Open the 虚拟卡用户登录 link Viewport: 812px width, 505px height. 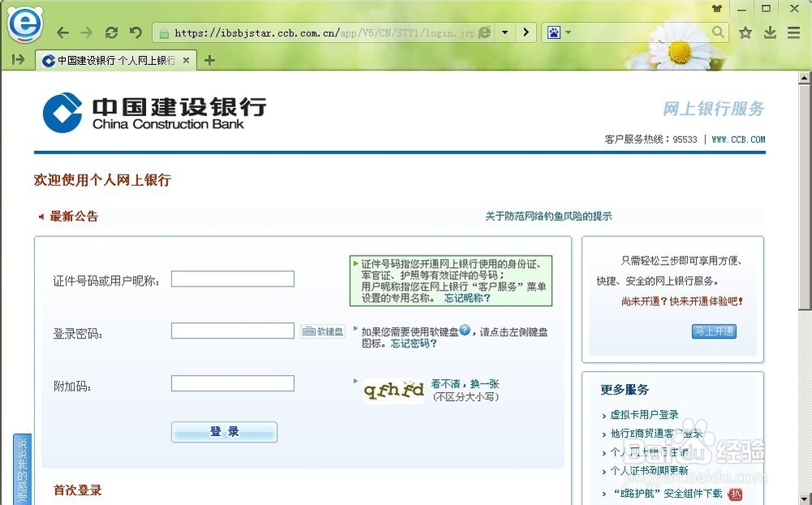[x=644, y=414]
